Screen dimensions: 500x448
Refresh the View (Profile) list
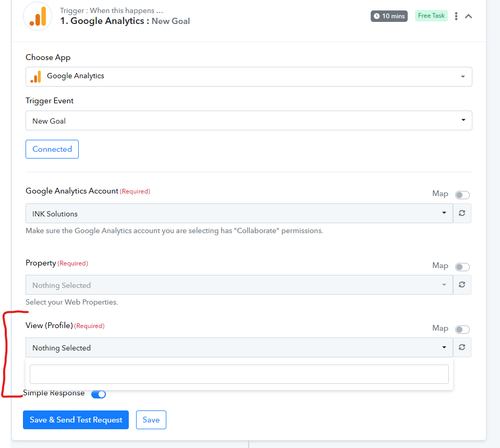[462, 347]
